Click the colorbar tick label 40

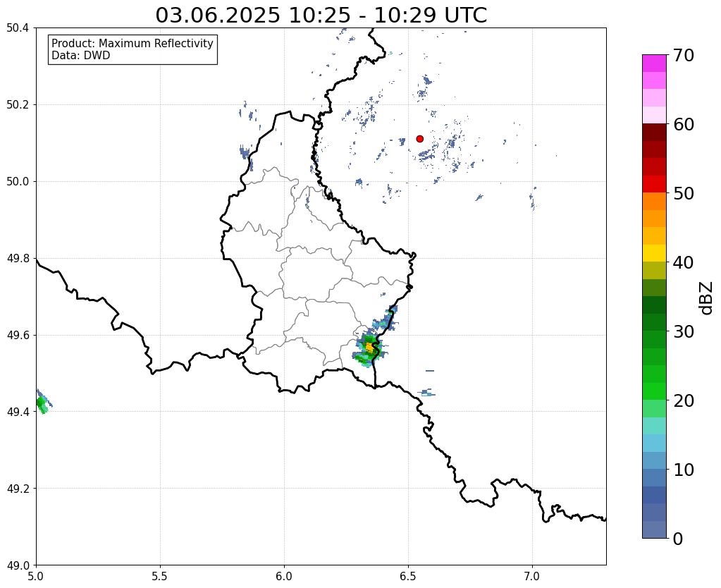click(684, 262)
